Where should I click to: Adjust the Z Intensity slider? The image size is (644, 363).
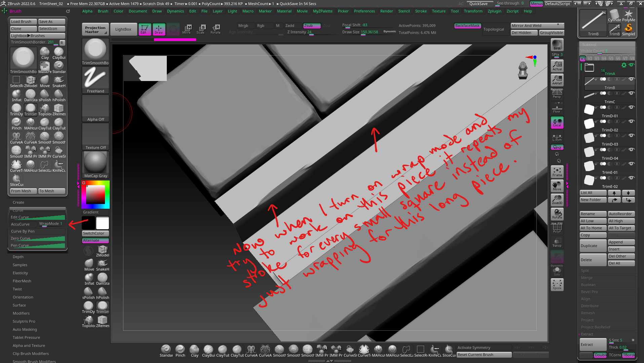[x=311, y=32]
